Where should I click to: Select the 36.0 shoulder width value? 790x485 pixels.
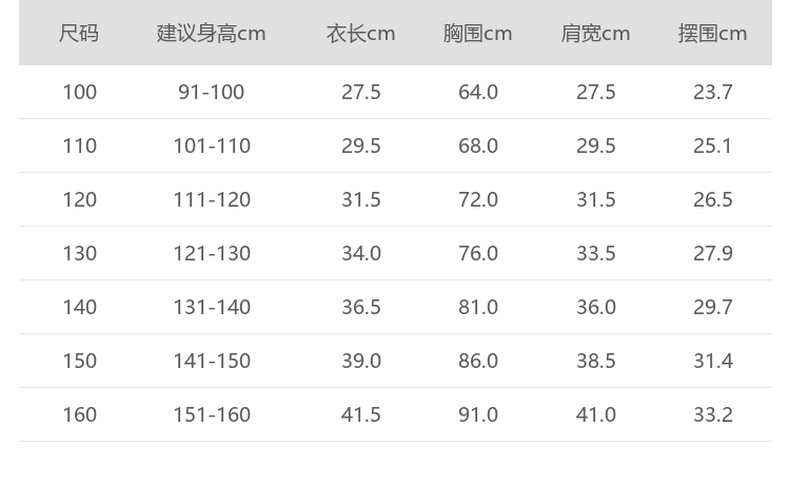tap(596, 307)
